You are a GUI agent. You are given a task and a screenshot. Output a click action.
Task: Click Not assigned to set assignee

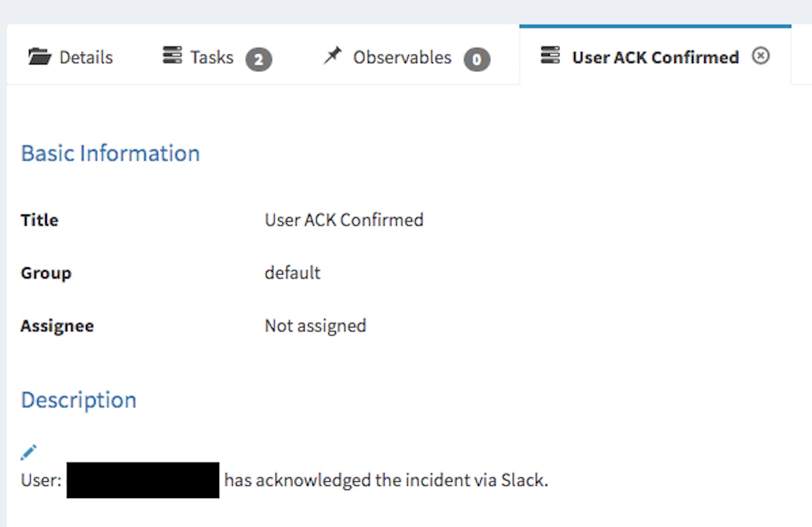click(x=316, y=326)
